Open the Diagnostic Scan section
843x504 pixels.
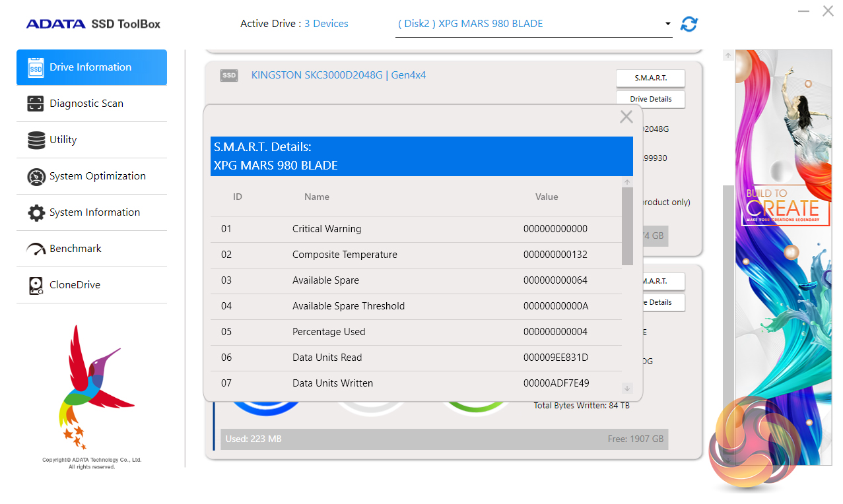tap(91, 104)
